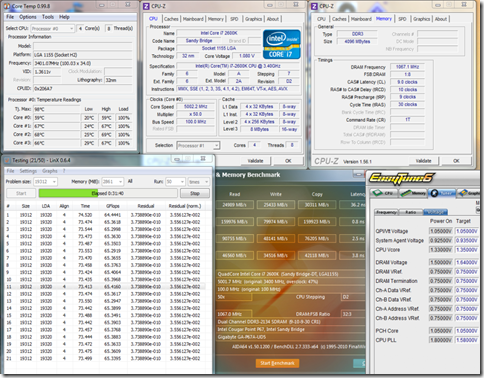The width and height of the screenshot is (484, 378).
Task: Click the Core Temp title bar icon
Action: click(x=8, y=6)
